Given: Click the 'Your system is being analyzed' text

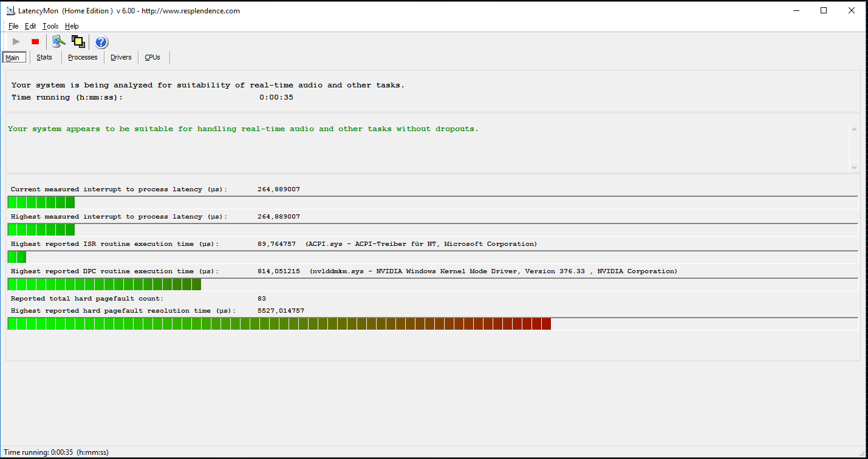Looking at the screenshot, I should coord(208,85).
